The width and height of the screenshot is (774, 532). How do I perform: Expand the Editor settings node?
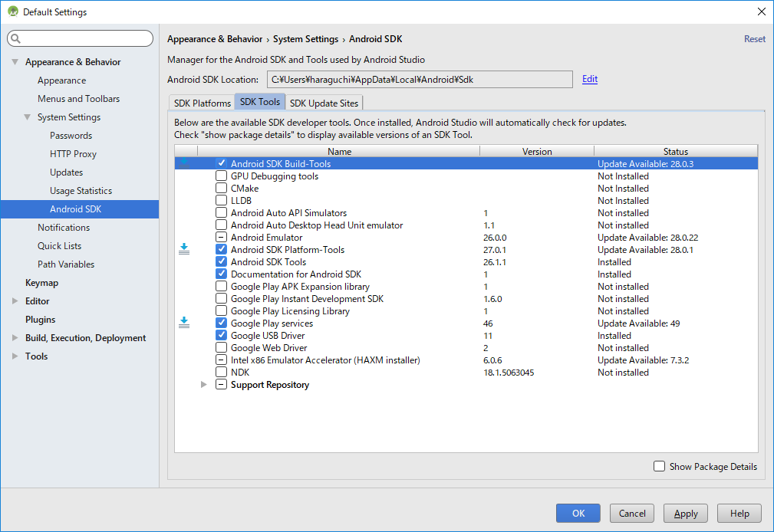point(15,300)
